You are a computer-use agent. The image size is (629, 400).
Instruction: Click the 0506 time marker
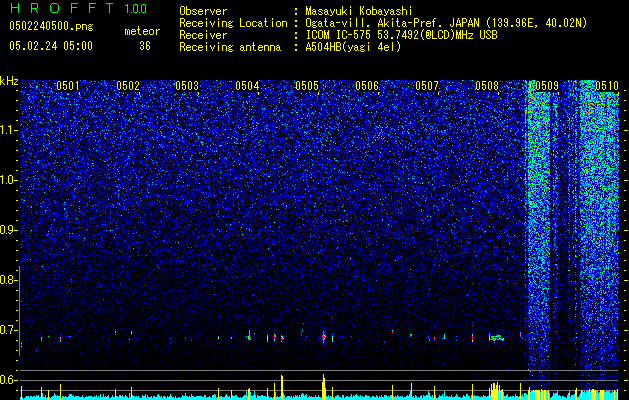[x=367, y=86]
